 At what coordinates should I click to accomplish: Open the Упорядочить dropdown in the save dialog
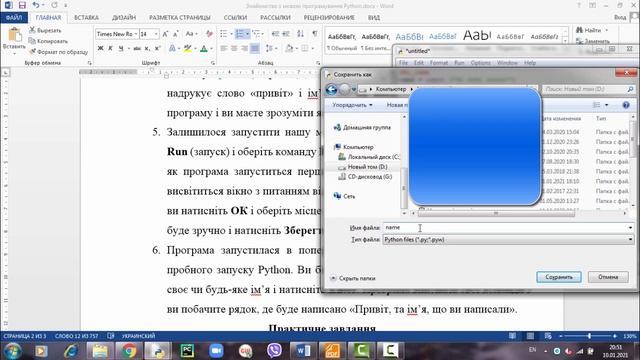[x=352, y=105]
